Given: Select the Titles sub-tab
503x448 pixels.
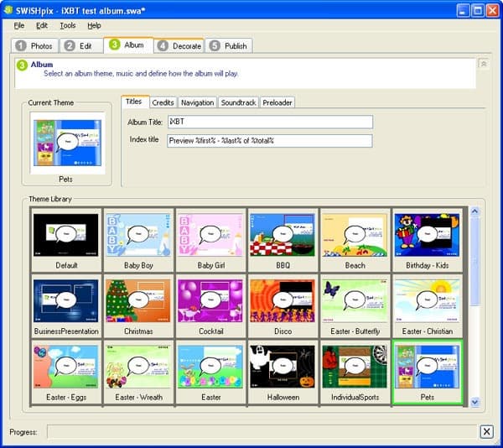Looking at the screenshot, I should [135, 102].
